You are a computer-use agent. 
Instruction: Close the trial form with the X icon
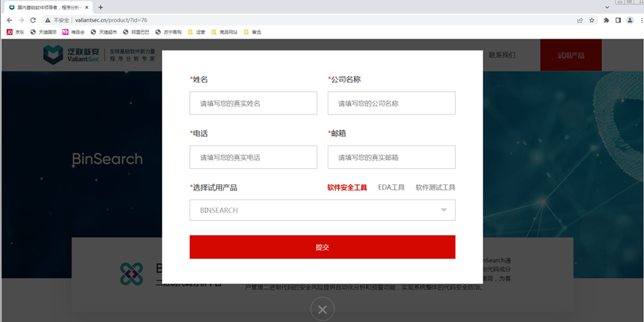(322, 309)
